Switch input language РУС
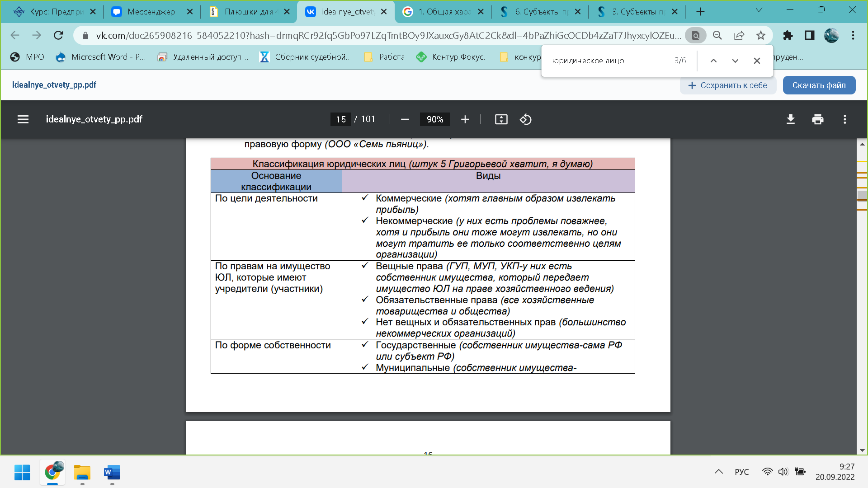This screenshot has height=488, width=868. coord(742,472)
